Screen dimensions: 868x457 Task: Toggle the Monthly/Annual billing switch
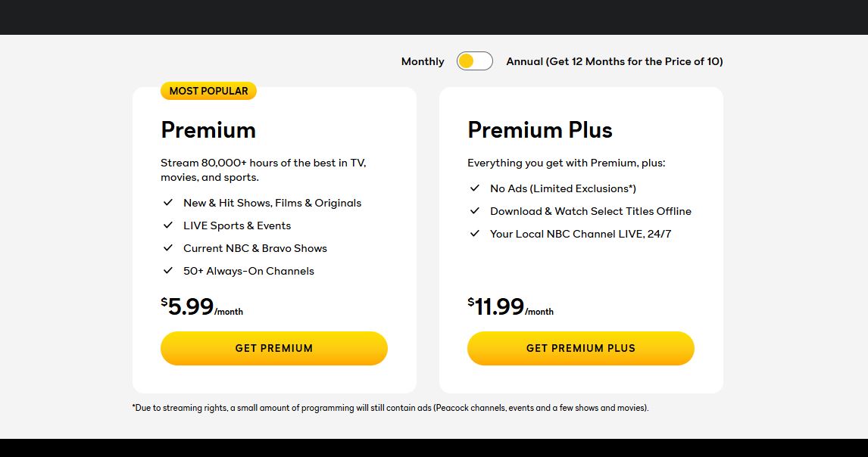(474, 61)
